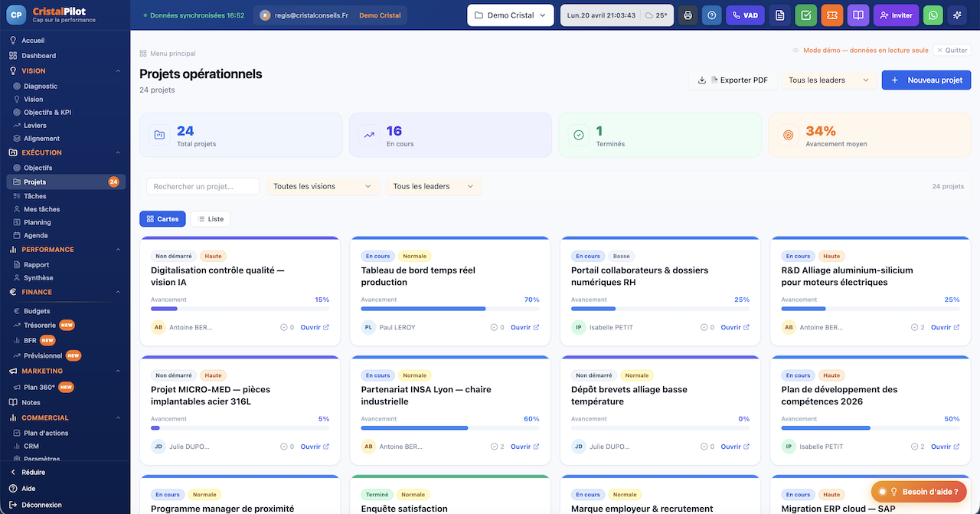
Task: Quit demo mode with Quitter
Action: [x=952, y=51]
